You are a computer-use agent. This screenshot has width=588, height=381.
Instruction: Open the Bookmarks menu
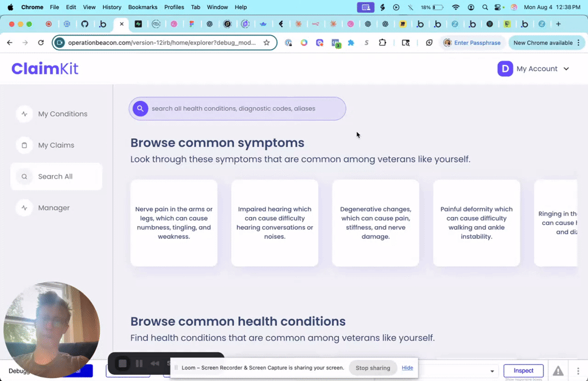[142, 7]
